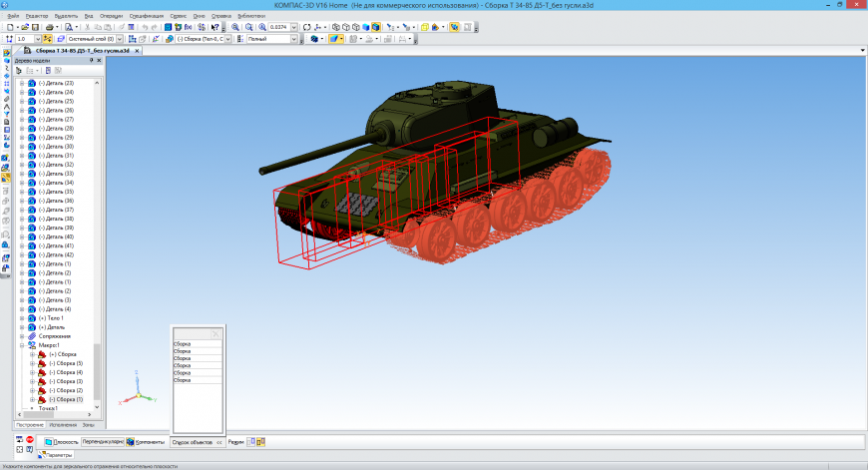
Task: Click the Плоскость plane selection icon
Action: [x=49, y=442]
